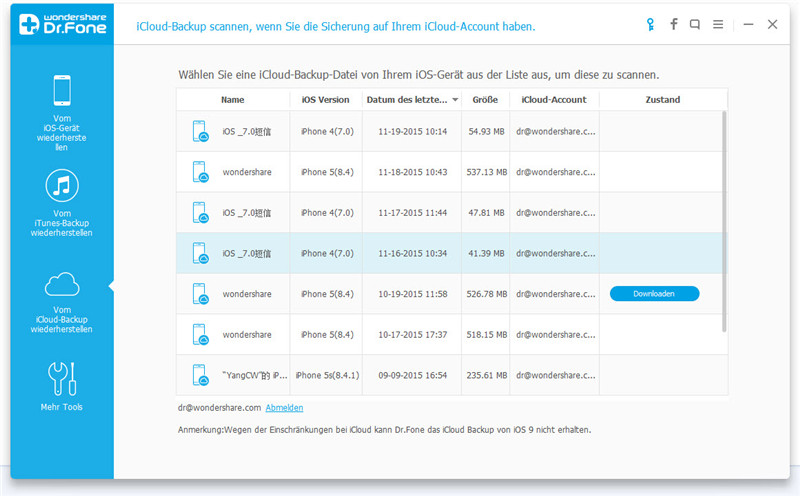Click the iCloud-Account column header

554,100
